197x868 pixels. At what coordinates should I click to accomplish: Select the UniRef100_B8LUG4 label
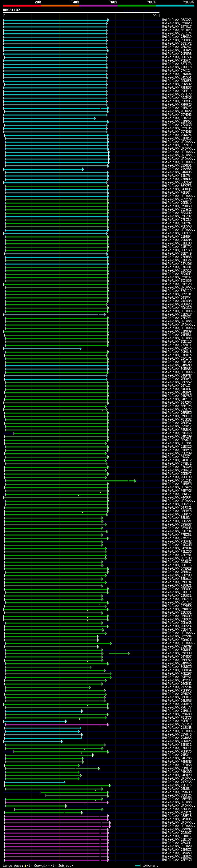click(x=177, y=518)
